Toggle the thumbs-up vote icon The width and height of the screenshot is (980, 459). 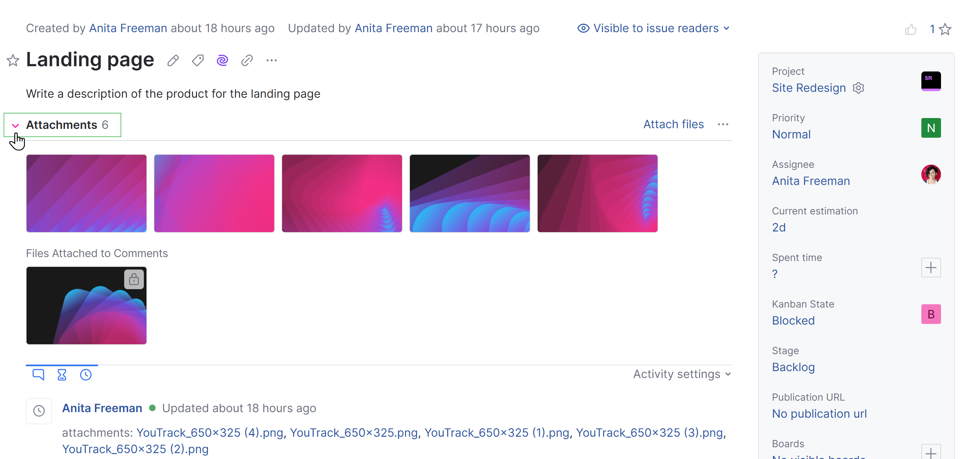coord(911,29)
